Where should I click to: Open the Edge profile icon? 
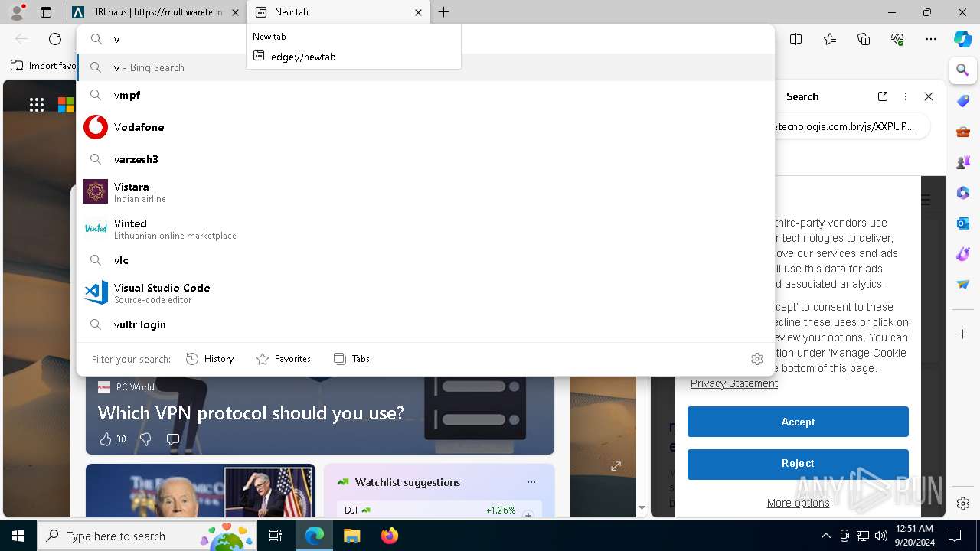17,12
